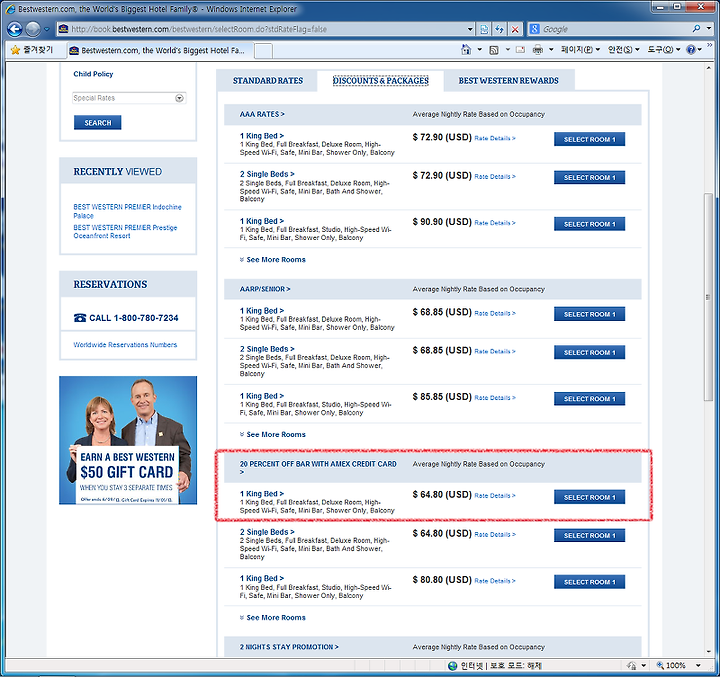This screenshot has width=720, height=677.
Task: Open Worldwide Reservations Numbers link
Action: [125, 344]
